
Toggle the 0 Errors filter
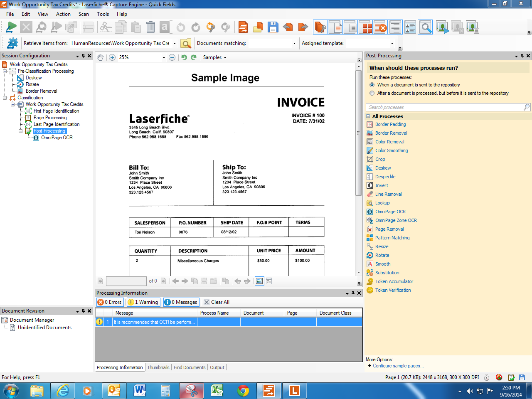[x=110, y=302]
